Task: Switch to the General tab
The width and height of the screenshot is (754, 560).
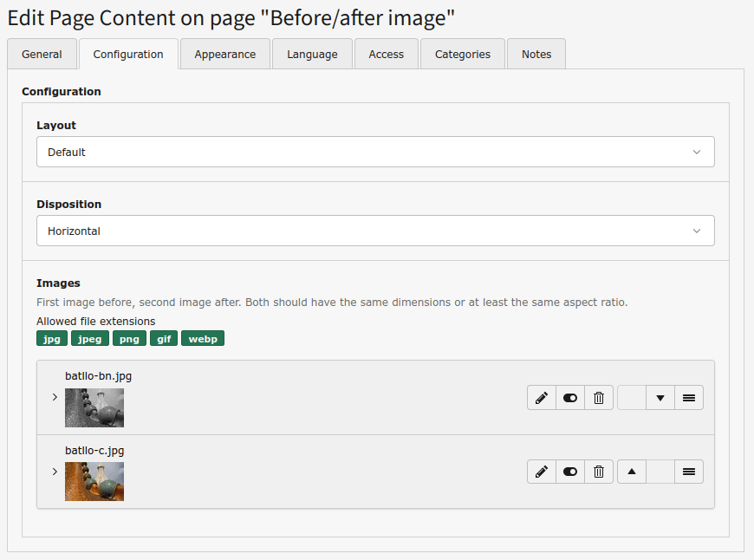Action: coord(42,54)
